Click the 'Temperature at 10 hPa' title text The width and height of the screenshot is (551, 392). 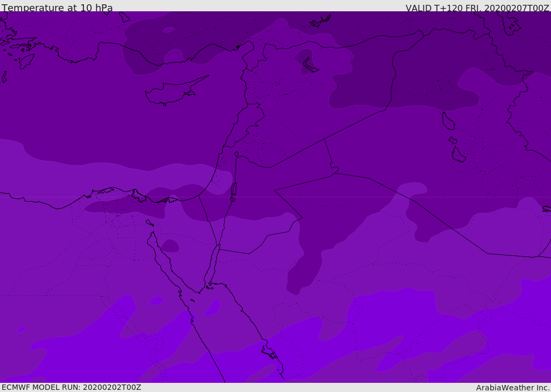pos(57,8)
